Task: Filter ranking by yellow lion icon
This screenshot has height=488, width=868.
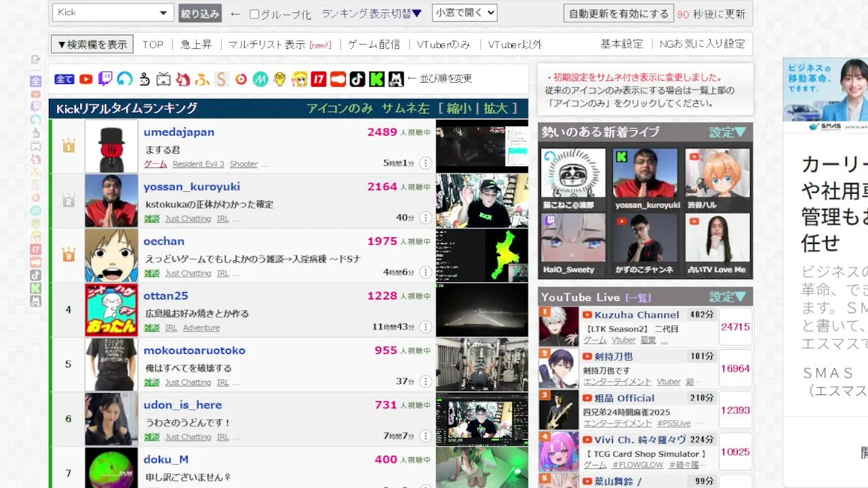Action: pos(280,79)
